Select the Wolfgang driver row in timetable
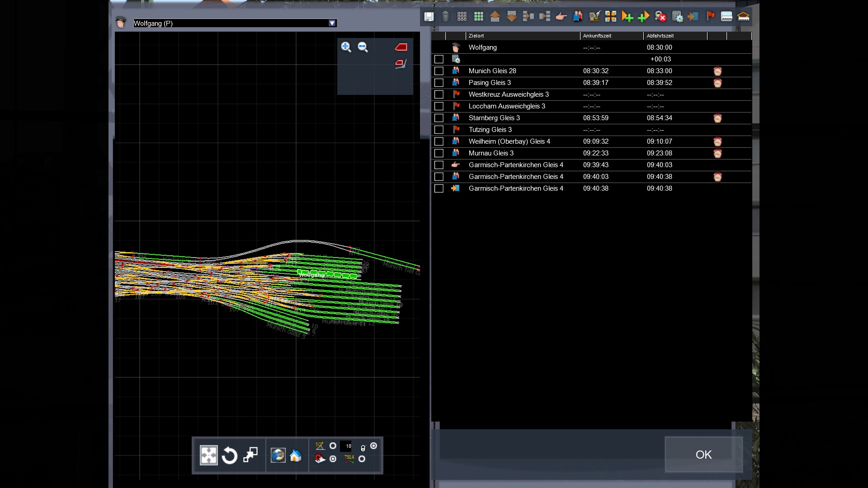 (591, 47)
